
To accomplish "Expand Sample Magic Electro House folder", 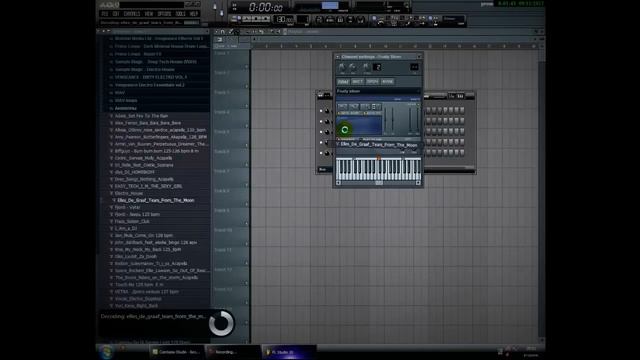I will pos(144,69).
